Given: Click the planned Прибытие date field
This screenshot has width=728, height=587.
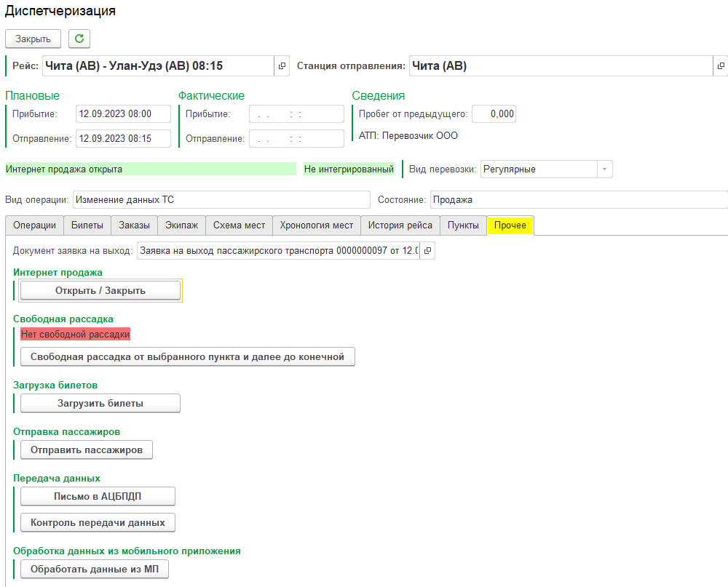Looking at the screenshot, I should click(x=123, y=114).
